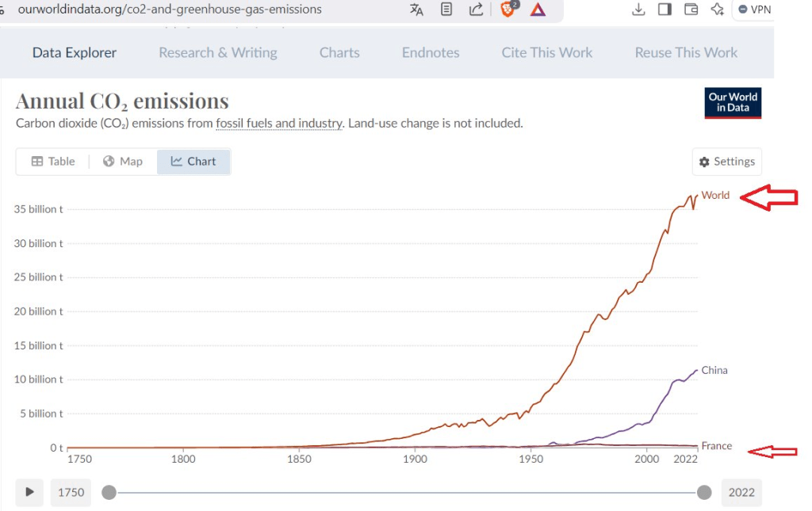Open the chart Settings button
The image size is (812, 511).
click(x=726, y=162)
